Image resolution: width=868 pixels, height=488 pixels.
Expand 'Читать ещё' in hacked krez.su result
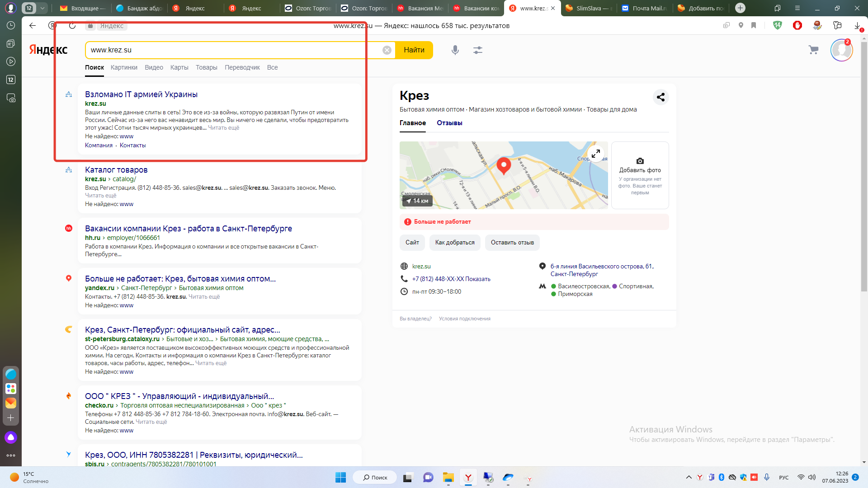223,128
